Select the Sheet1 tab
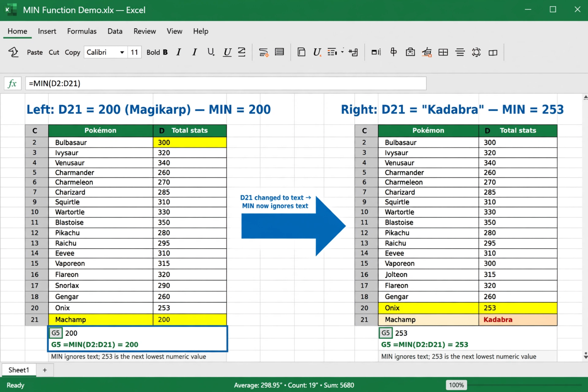This screenshot has width=588, height=392. tap(19, 370)
